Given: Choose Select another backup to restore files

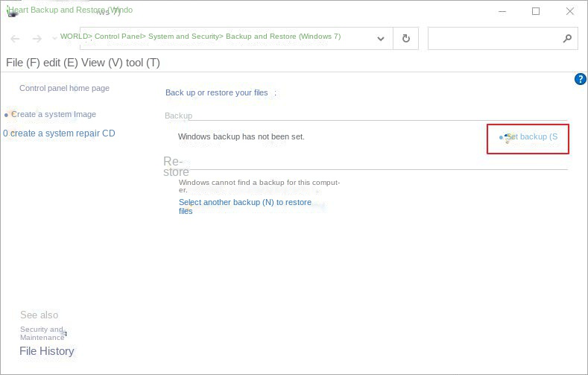Looking at the screenshot, I should (244, 203).
